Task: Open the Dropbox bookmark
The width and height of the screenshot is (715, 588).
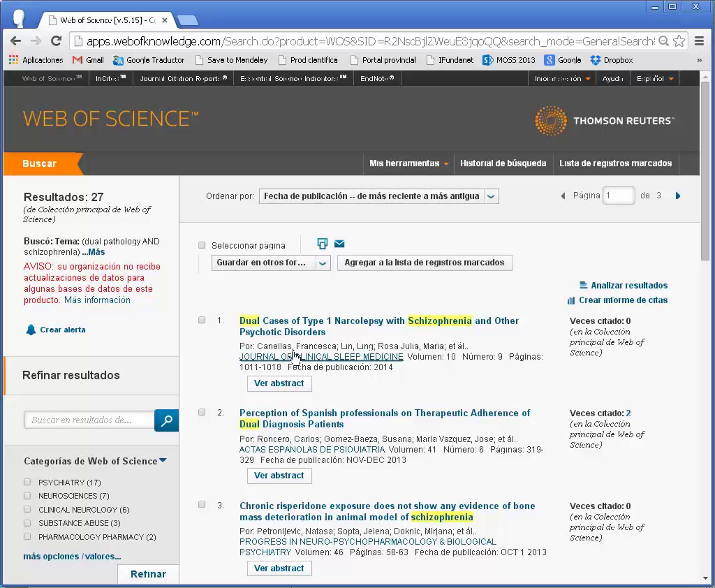Action: click(x=611, y=60)
